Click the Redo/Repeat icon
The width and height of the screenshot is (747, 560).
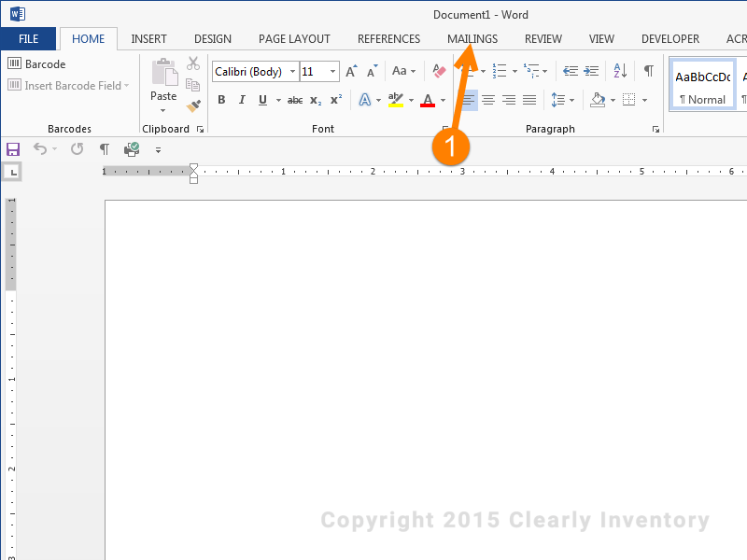(x=77, y=149)
